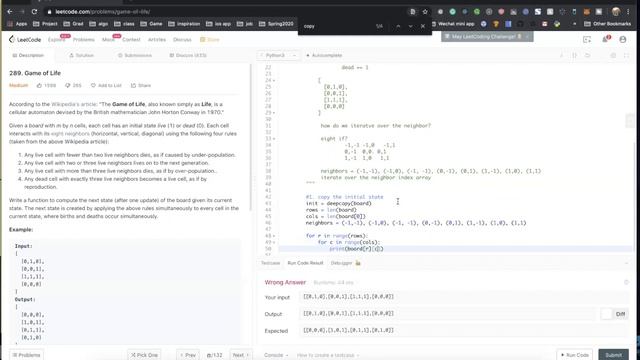Open the 'Spring2020' bookmark folder
This screenshot has width=640, height=360.
click(276, 24)
